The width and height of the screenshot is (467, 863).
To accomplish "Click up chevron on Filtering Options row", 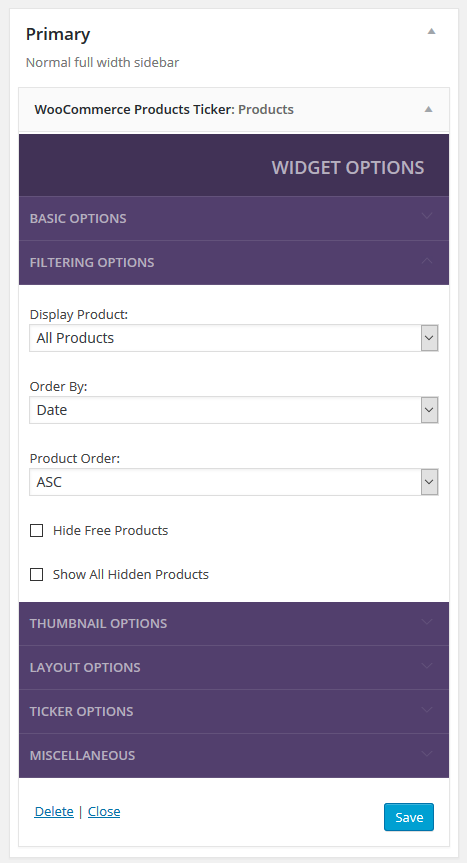I will pos(427,260).
